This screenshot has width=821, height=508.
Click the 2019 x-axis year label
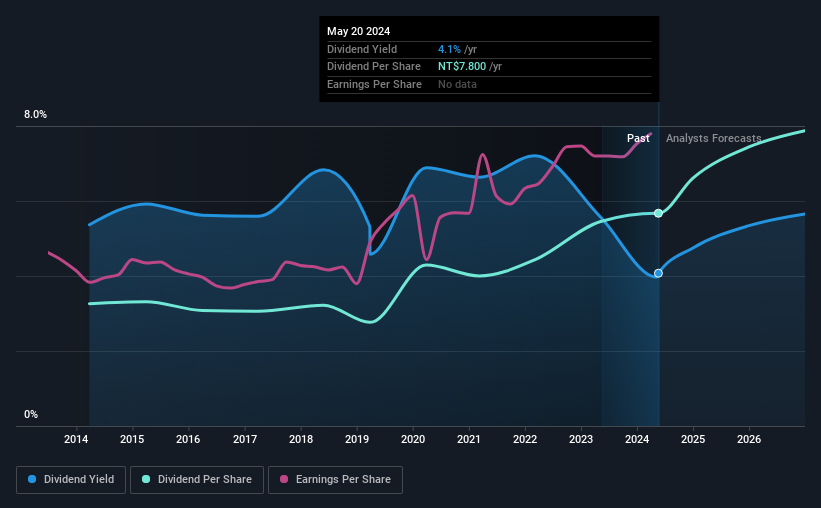coord(357,439)
